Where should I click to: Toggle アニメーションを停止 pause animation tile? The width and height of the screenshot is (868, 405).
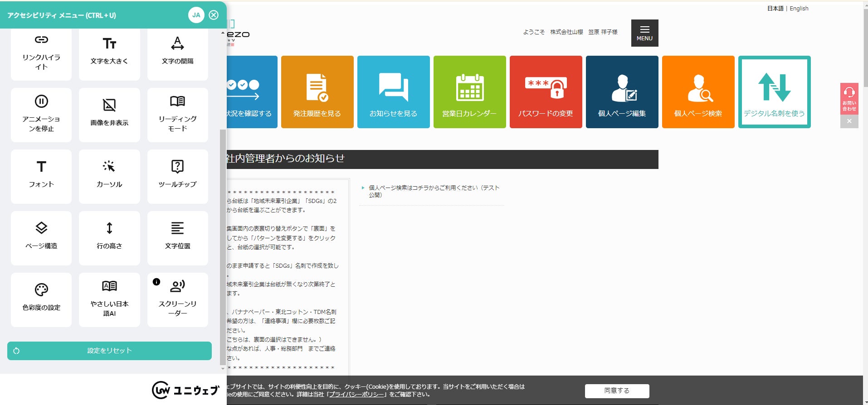(x=41, y=115)
